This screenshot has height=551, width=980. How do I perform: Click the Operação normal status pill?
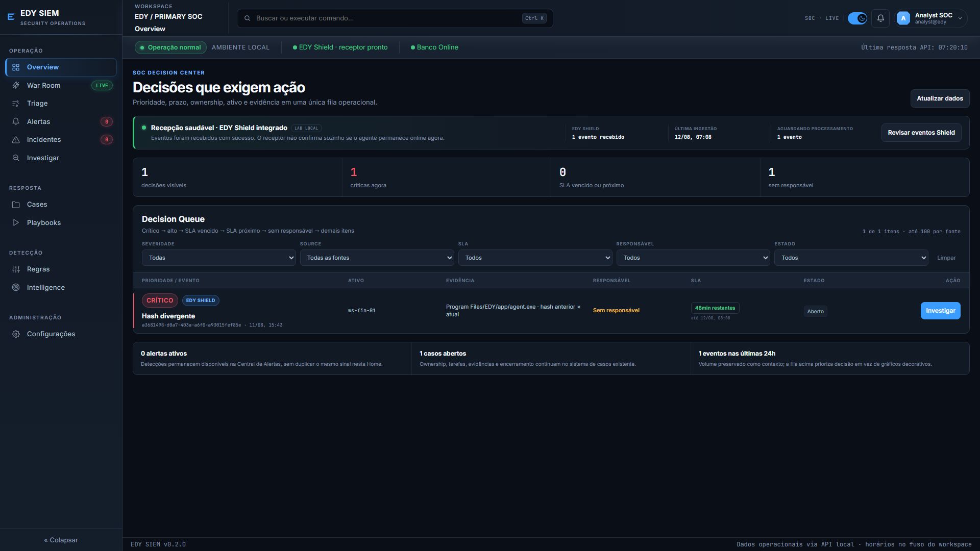[x=170, y=47]
